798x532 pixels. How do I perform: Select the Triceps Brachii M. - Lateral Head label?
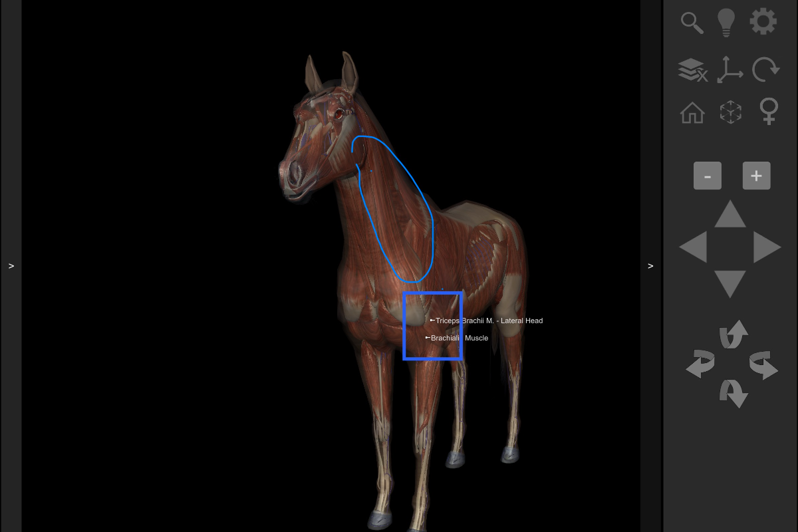coord(489,321)
